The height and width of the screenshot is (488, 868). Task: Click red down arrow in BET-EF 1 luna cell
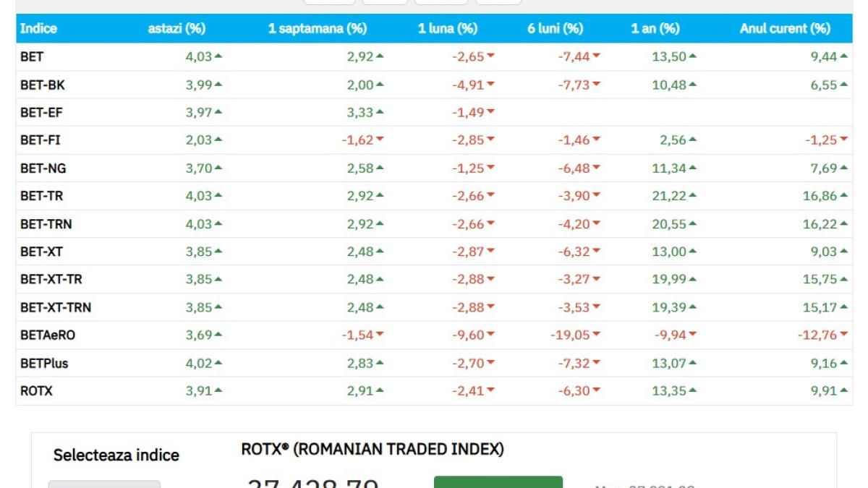490,112
